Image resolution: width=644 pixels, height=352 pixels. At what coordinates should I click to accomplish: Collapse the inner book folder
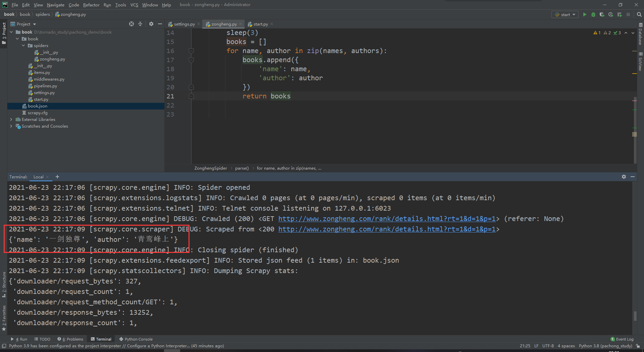click(17, 39)
